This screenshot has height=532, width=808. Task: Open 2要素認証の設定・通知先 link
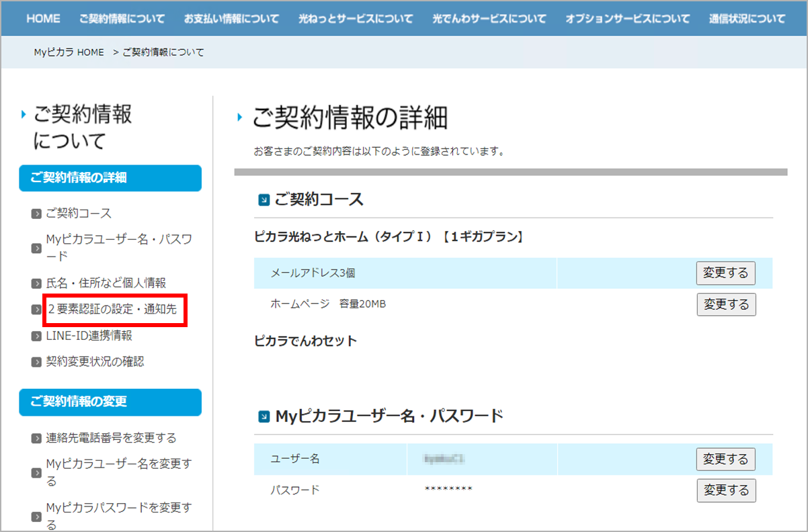[112, 310]
